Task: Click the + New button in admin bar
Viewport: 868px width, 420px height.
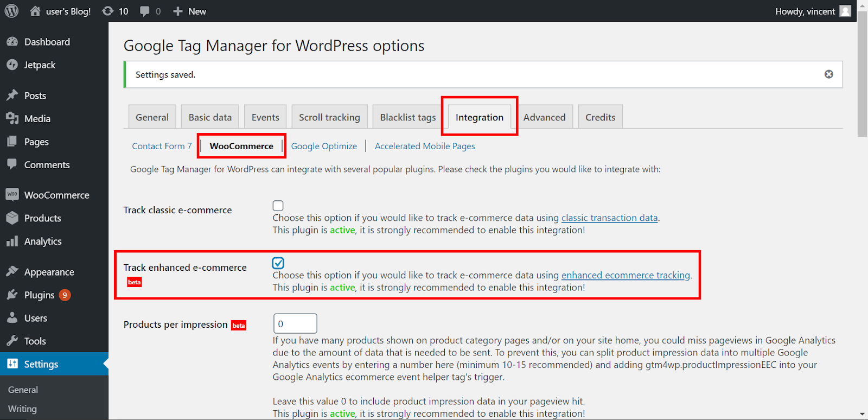Action: pyautogui.click(x=189, y=11)
